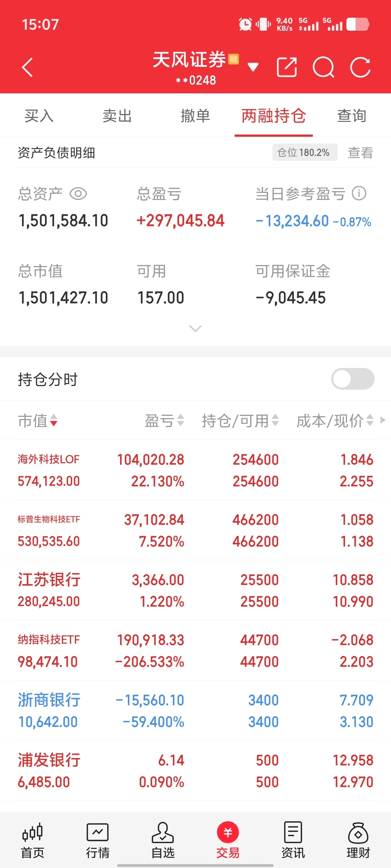Tap the back arrow icon

(x=28, y=67)
